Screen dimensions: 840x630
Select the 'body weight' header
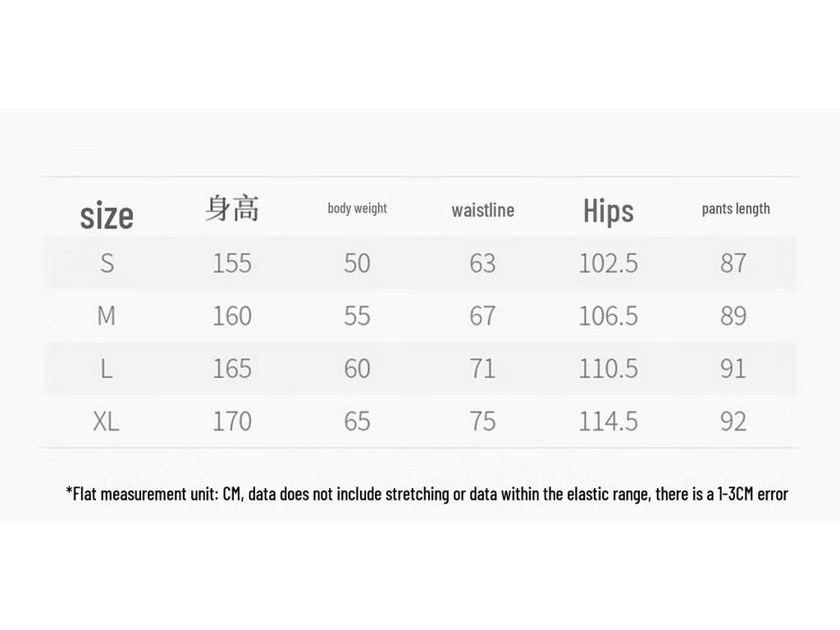tap(358, 208)
